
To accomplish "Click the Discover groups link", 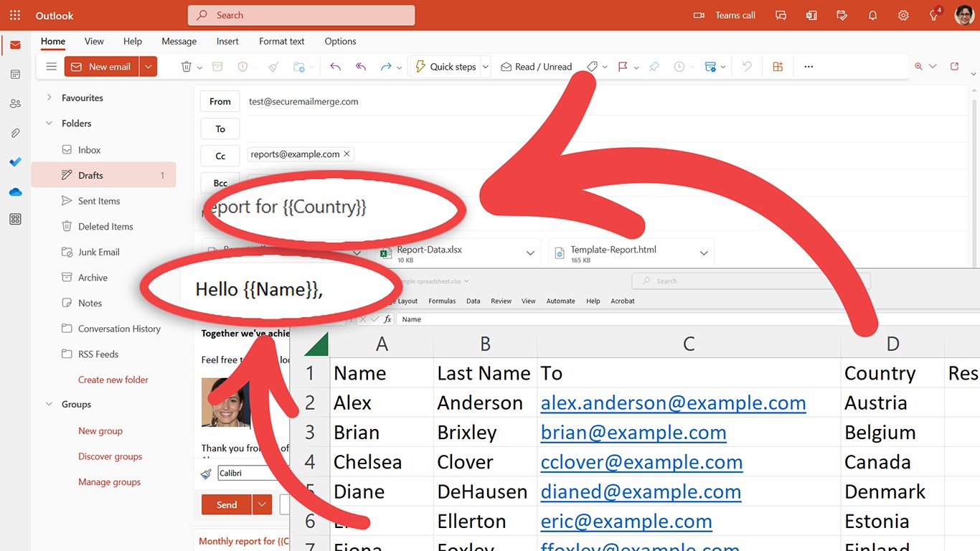I will point(110,456).
